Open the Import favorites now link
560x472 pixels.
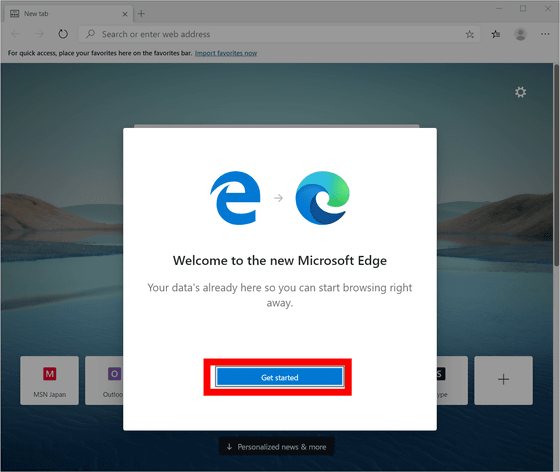[226, 53]
